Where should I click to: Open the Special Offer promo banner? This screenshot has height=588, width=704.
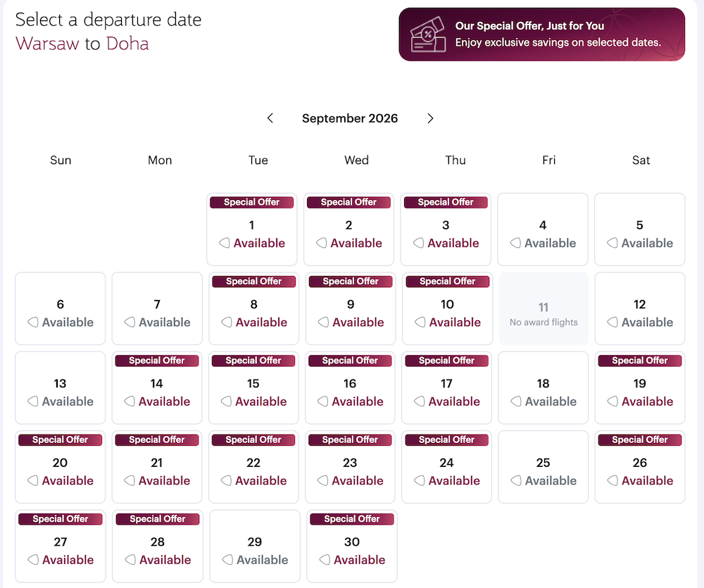(542, 34)
